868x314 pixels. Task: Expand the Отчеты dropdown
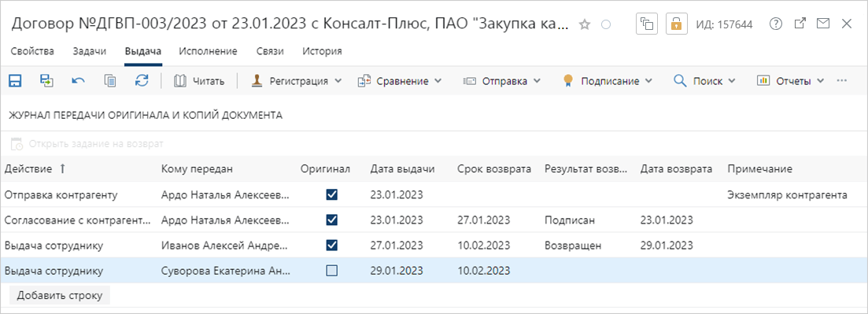tap(791, 81)
